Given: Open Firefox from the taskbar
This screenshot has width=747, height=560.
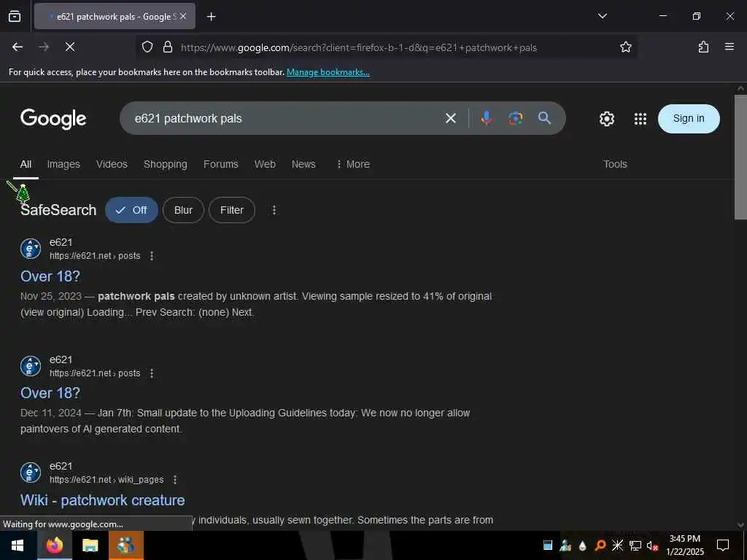Looking at the screenshot, I should (54, 545).
